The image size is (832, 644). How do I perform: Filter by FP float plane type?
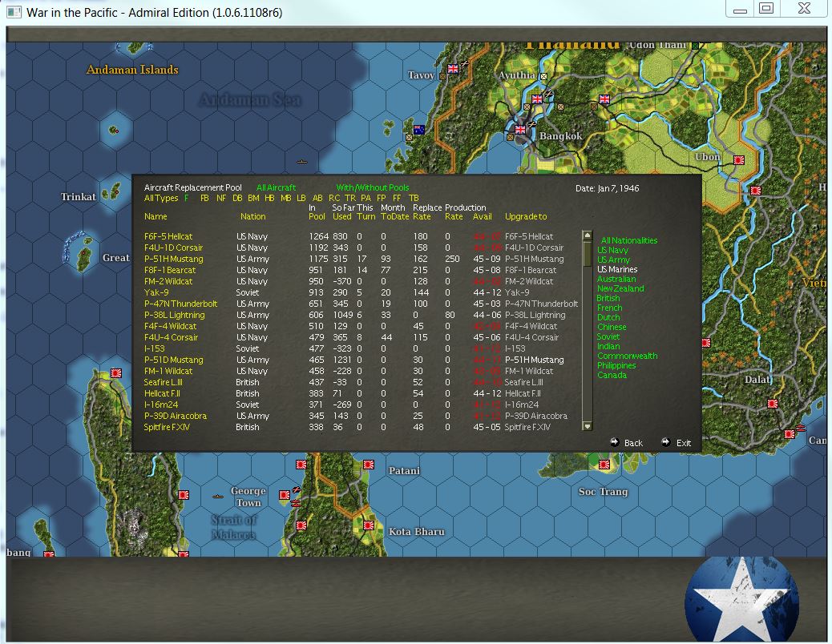pyautogui.click(x=381, y=198)
